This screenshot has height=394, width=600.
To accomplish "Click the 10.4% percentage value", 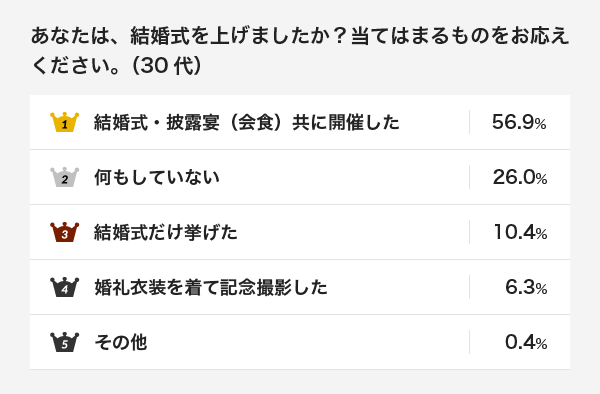I will [520, 232].
